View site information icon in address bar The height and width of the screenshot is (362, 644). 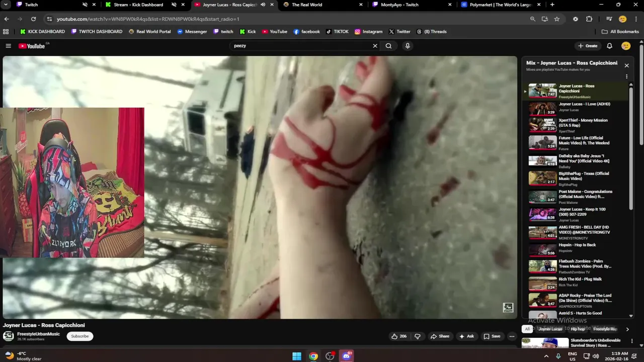click(x=49, y=19)
